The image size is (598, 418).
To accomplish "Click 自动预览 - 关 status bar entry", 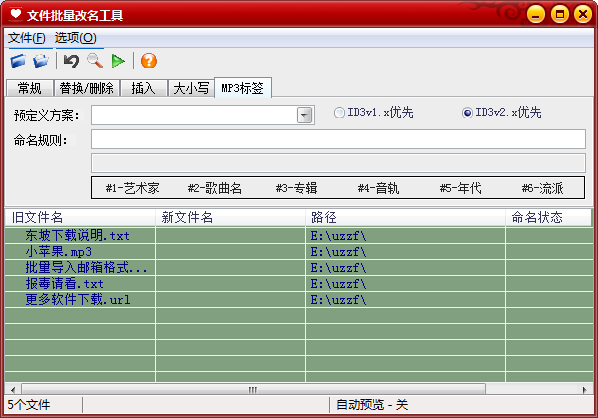I will (372, 405).
